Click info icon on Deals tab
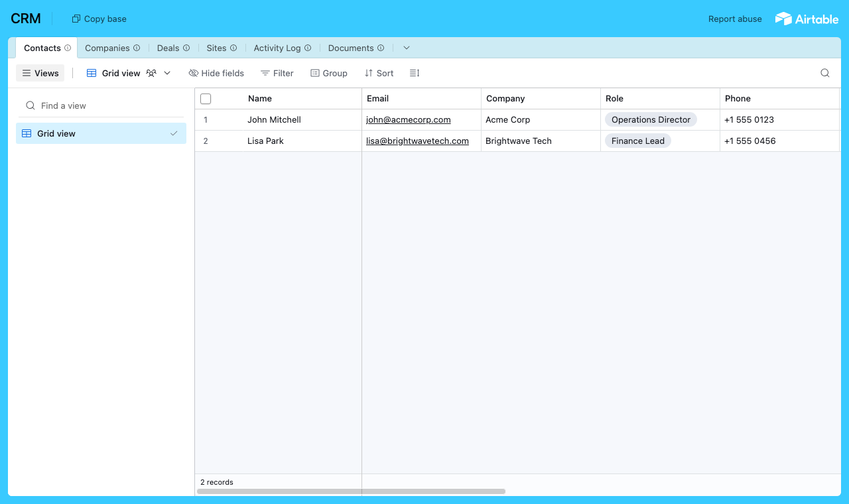Viewport: 849px width, 504px height. 186,48
